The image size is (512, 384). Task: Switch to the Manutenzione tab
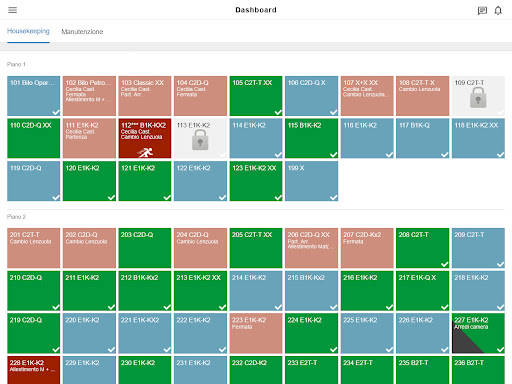82,32
